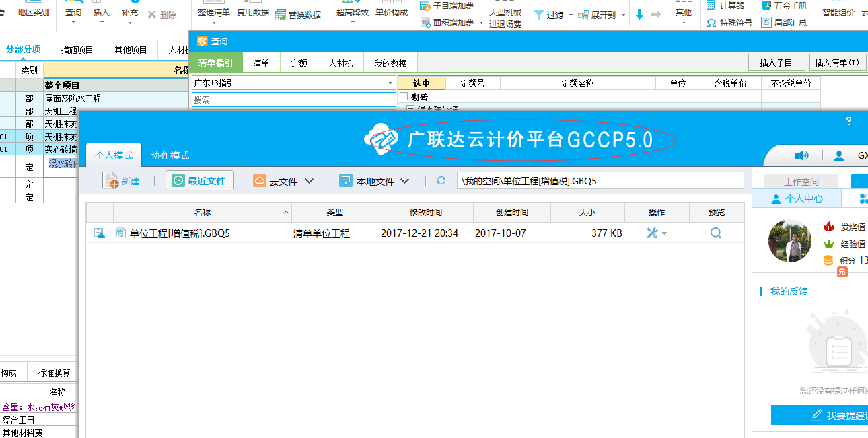Click the 新建 (new file) icon button
Screen dimensions: 868x438
120,180
